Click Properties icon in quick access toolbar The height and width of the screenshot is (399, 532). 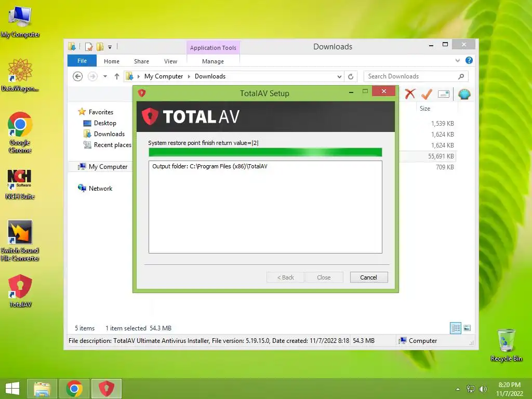pos(88,47)
